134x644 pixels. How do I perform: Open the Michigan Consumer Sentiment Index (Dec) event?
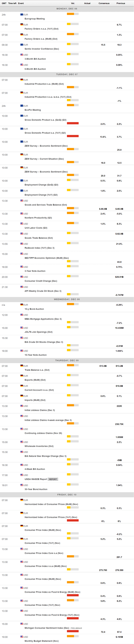point(47,628)
